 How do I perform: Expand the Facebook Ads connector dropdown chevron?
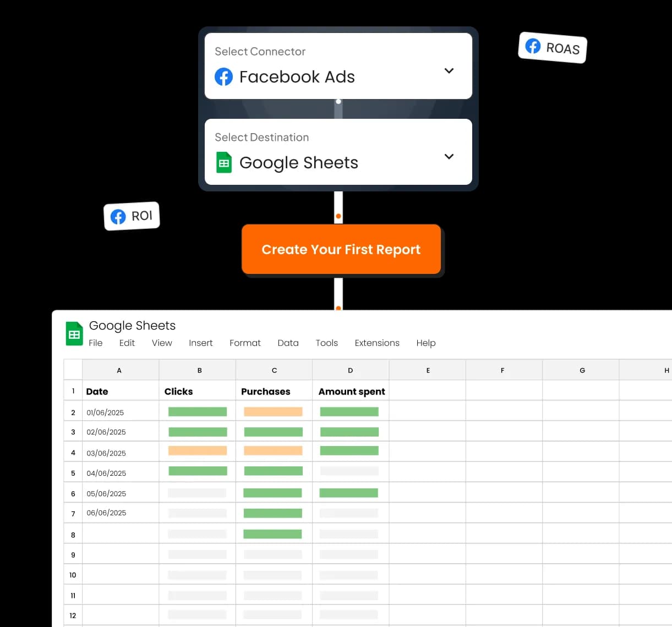tap(449, 71)
